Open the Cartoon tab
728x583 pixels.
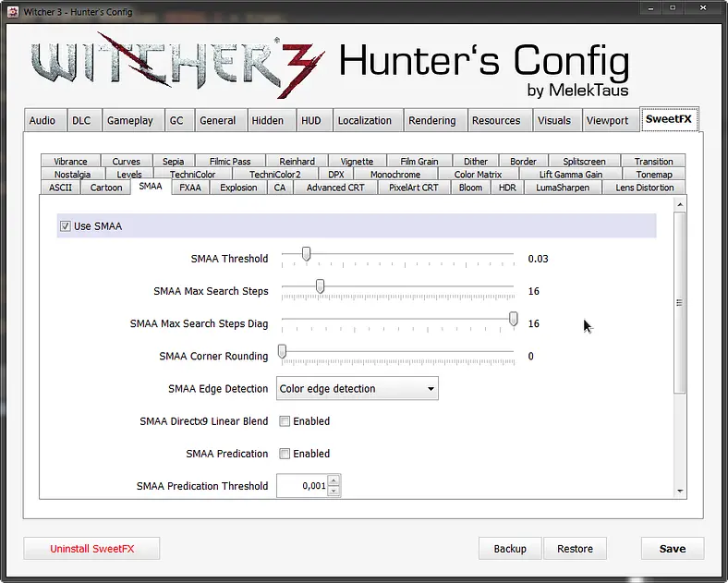pos(106,187)
